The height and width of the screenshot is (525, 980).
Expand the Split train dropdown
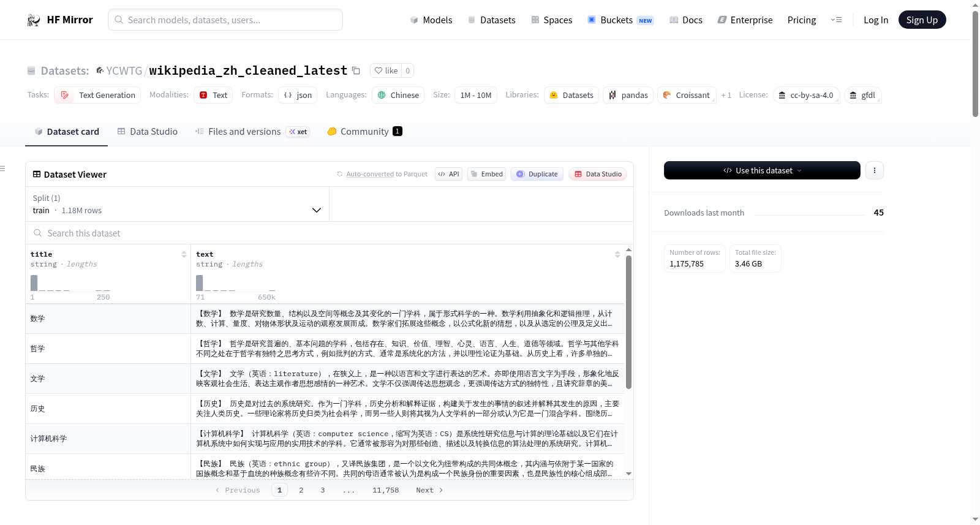coord(177,204)
